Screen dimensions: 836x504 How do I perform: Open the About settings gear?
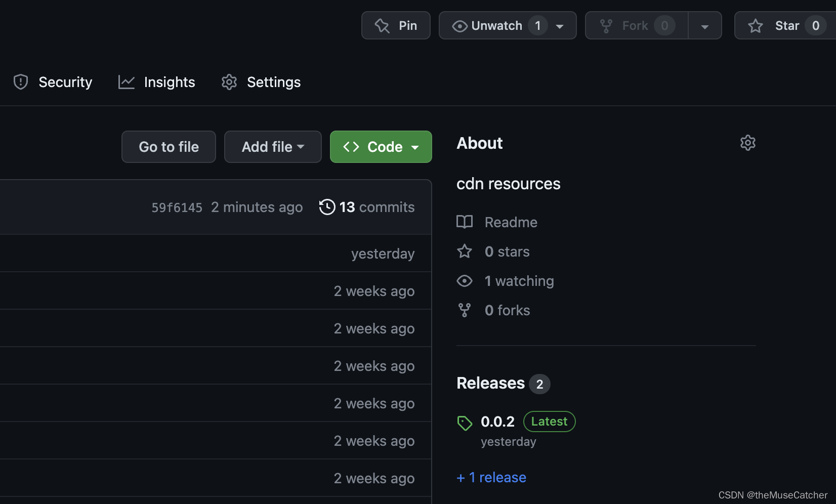point(747,142)
